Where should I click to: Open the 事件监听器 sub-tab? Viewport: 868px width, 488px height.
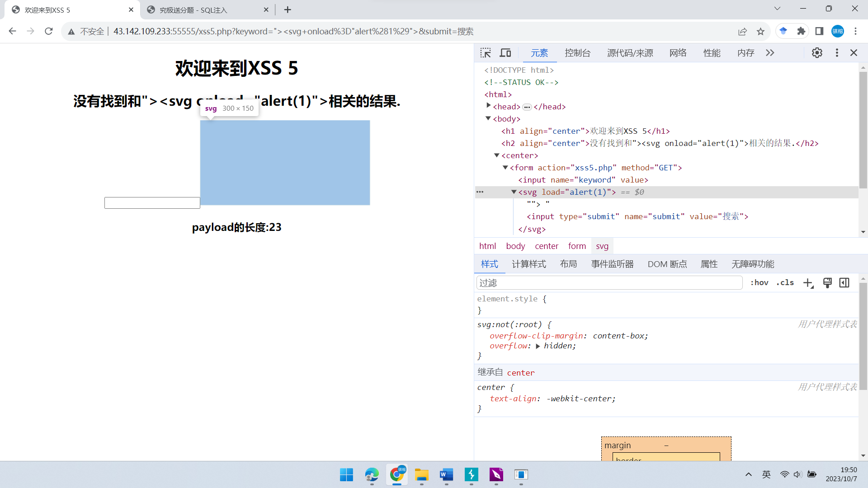click(x=613, y=264)
